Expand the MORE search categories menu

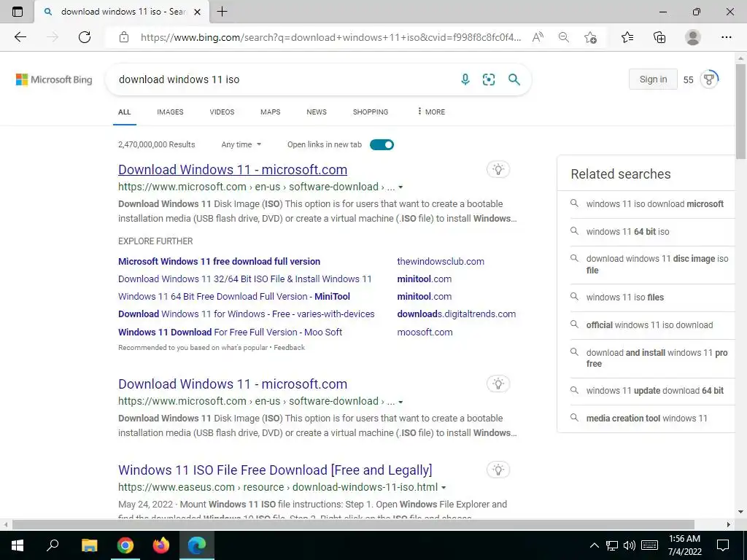click(x=431, y=112)
